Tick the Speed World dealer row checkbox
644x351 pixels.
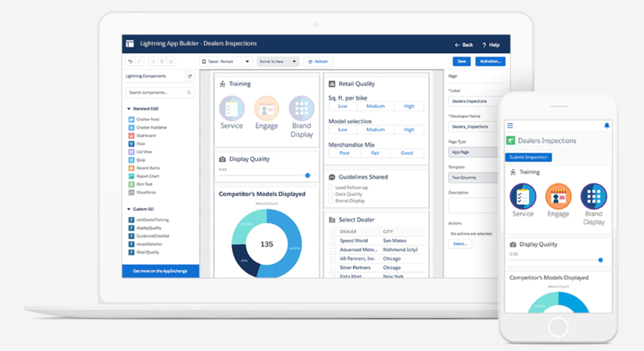click(x=333, y=241)
